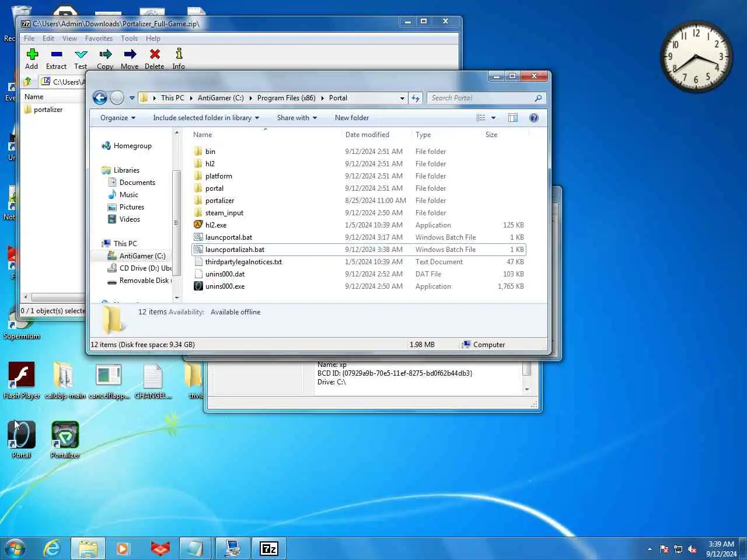
Task: Open recent pages dropdown next to Forward
Action: click(132, 98)
